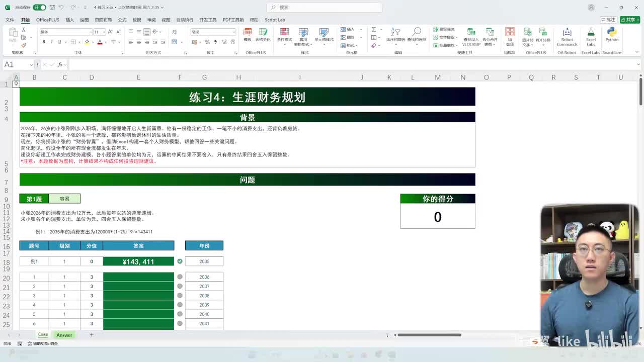Click the AutoSum sigma icon
644x362 pixels.
click(374, 29)
